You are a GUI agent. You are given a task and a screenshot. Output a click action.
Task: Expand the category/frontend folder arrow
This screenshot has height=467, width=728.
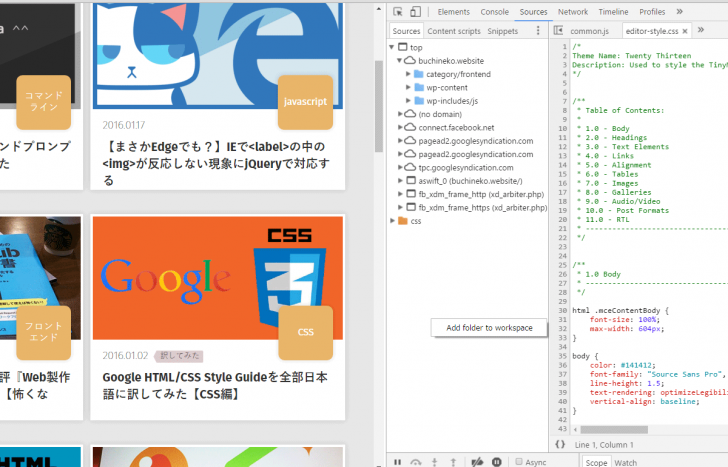tap(408, 74)
